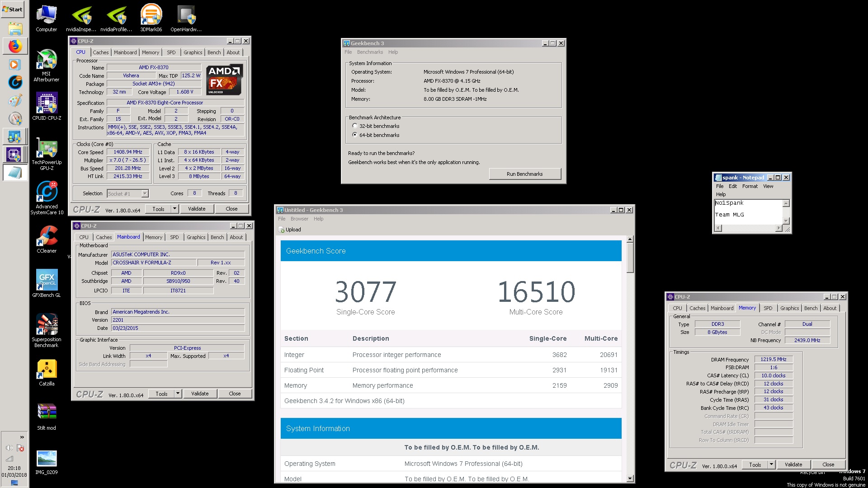Open CPUID CPU-Z desktop shortcut

point(47,107)
